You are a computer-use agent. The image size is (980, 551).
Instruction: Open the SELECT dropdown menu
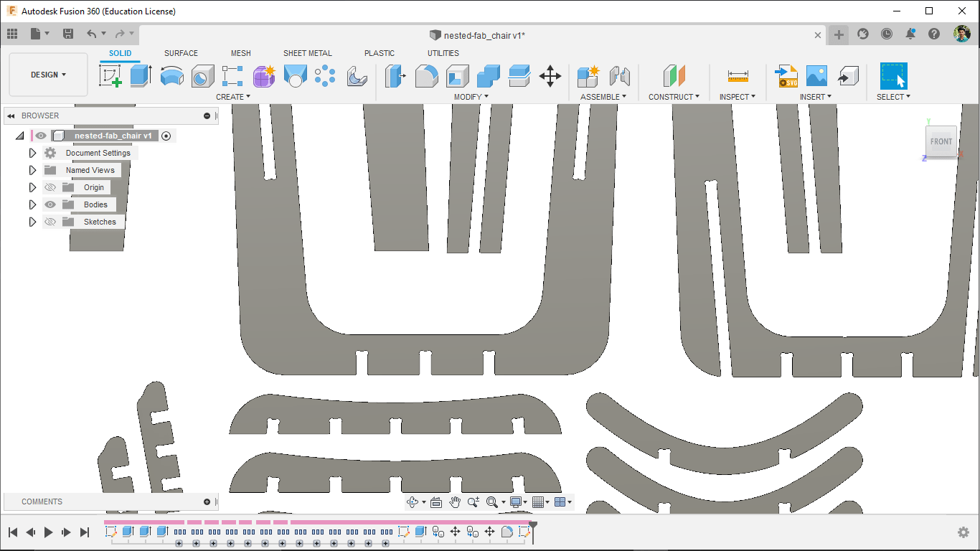pos(893,97)
